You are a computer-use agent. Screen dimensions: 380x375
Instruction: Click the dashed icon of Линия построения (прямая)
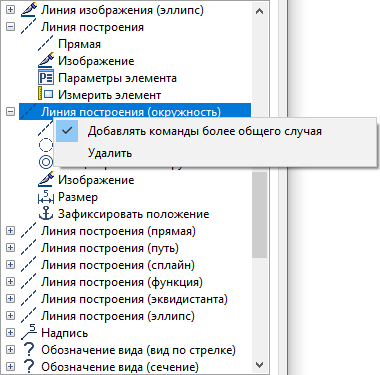point(29,231)
